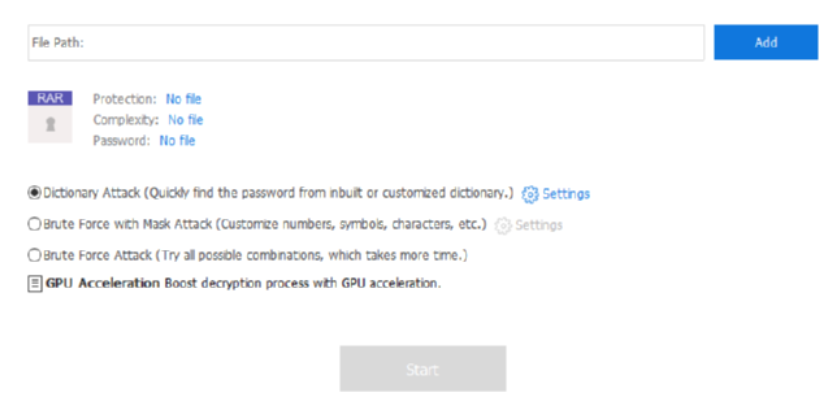Viewport: 824px width, 420px height.
Task: Click the Protection 'No file' value
Action: [183, 99]
